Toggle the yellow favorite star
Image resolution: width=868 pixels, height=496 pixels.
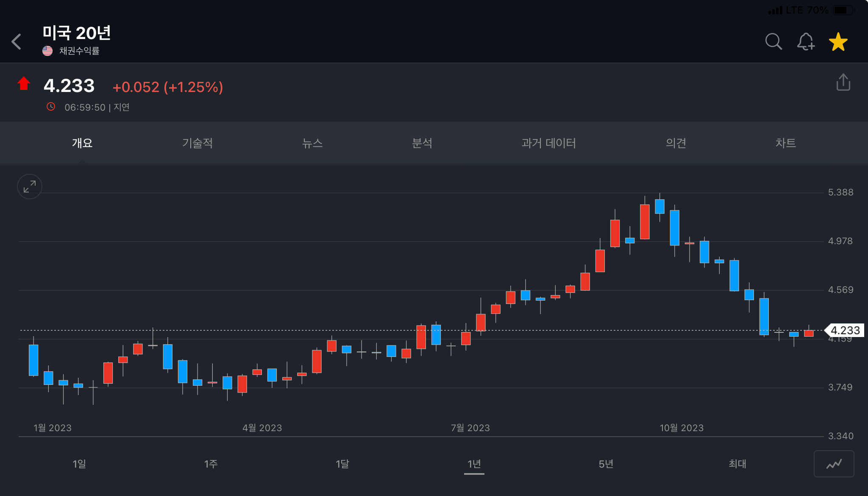pos(838,42)
